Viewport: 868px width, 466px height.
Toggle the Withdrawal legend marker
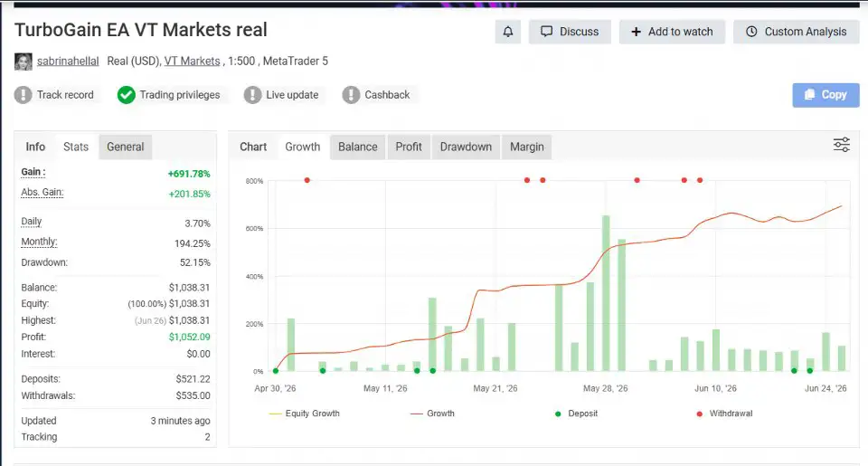[x=724, y=414]
